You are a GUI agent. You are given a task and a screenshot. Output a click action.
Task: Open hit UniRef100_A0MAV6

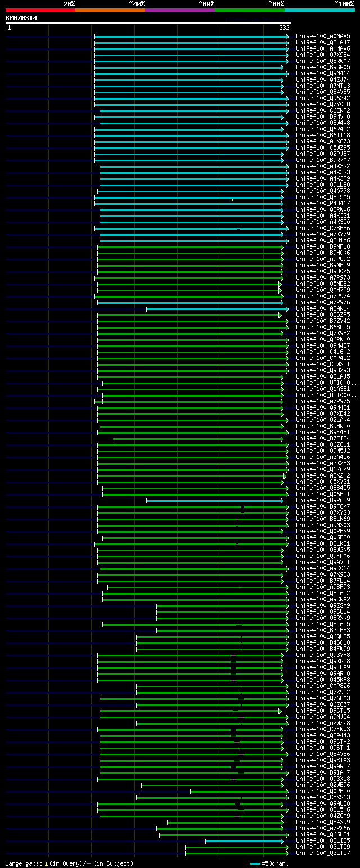pyautogui.click(x=323, y=48)
